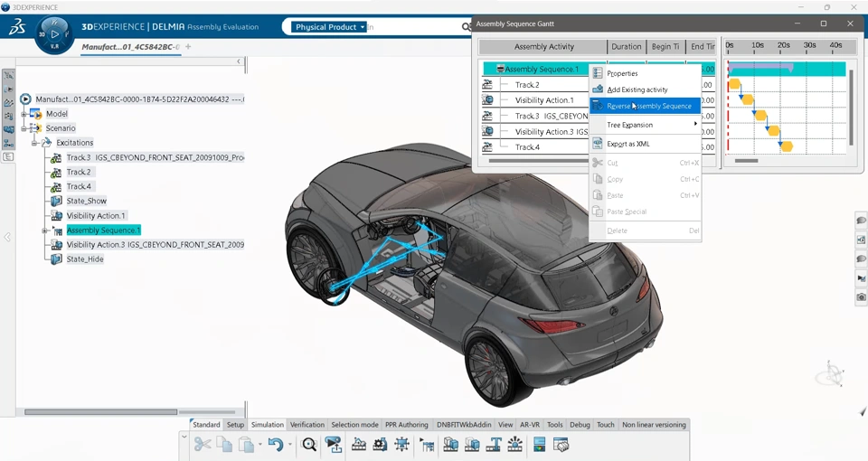Select the Manufact...01_4C5842BC tab

point(130,47)
